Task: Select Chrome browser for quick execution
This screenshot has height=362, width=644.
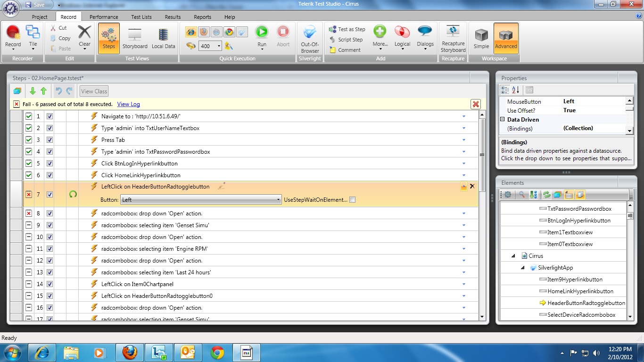Action: pyautogui.click(x=229, y=32)
